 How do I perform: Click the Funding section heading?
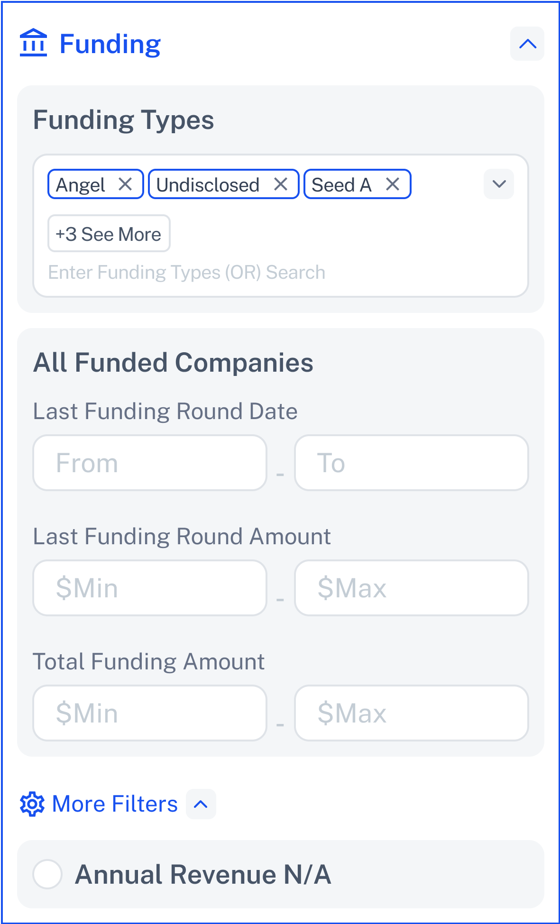110,44
